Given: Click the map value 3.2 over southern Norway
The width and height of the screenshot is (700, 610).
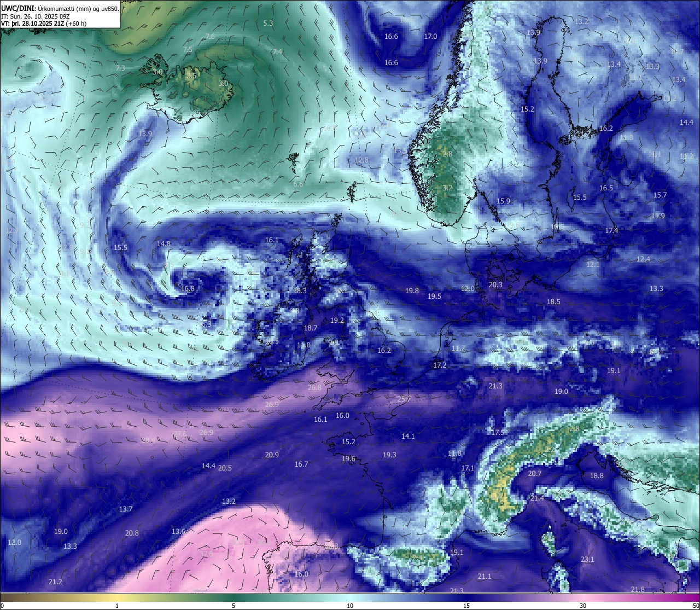Looking at the screenshot, I should pyautogui.click(x=447, y=188).
